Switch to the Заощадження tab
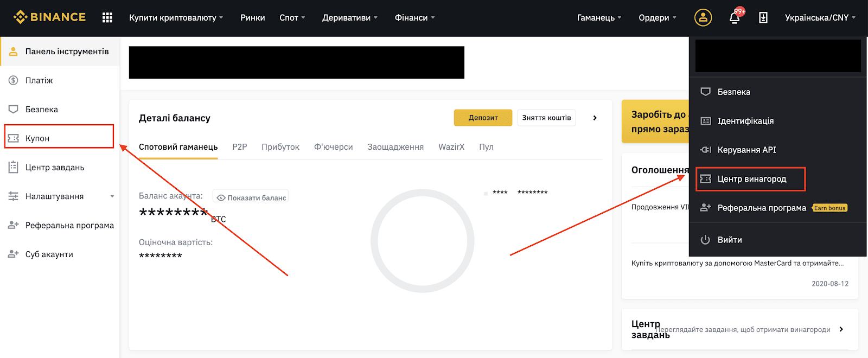The width and height of the screenshot is (868, 358). (395, 147)
